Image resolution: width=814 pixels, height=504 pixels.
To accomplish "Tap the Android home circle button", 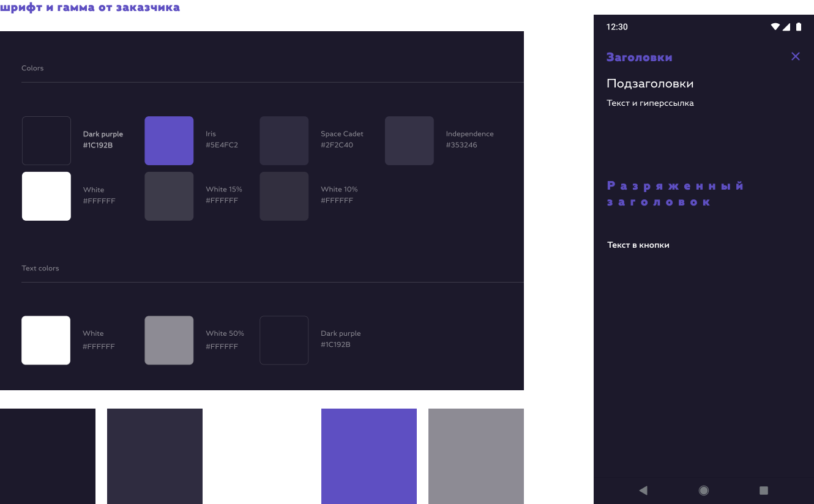I will [x=704, y=491].
